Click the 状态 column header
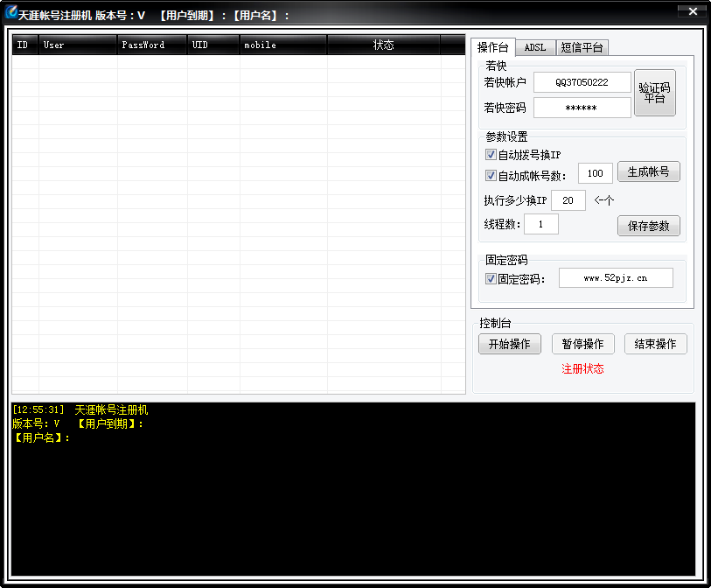The image size is (711, 588). 383,45
